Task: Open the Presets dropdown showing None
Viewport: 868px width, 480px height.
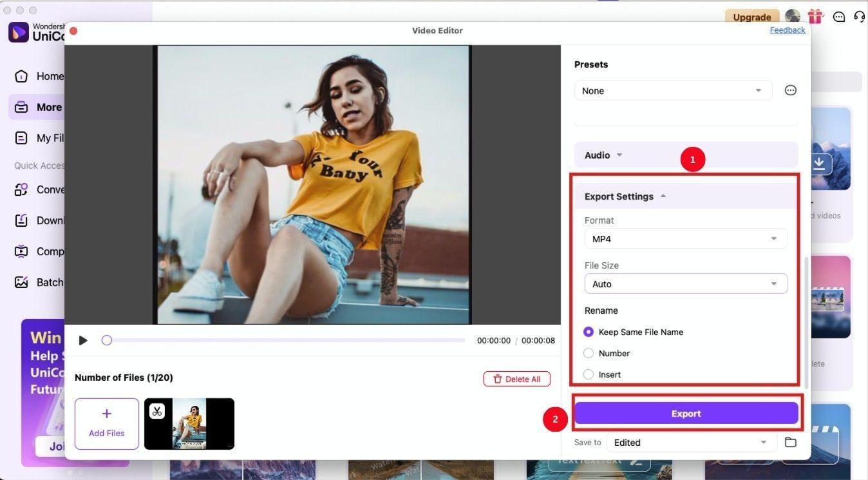Action: (x=673, y=91)
